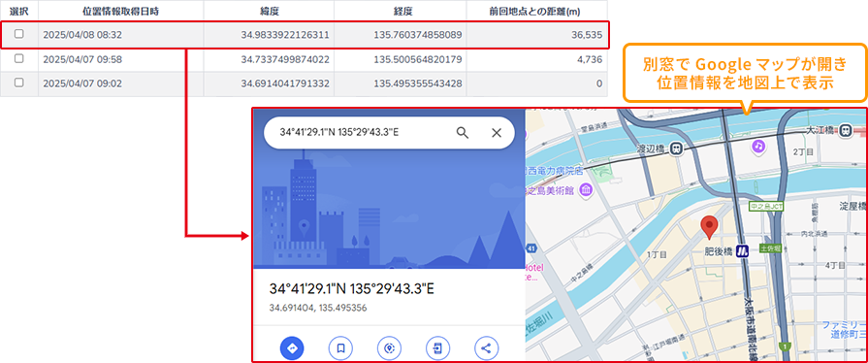Click the date cell 2025/04/08 08:32

click(x=81, y=35)
